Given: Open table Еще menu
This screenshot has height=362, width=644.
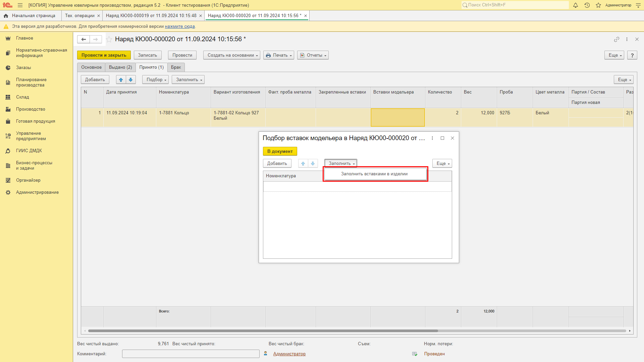Looking at the screenshot, I should click(624, 80).
